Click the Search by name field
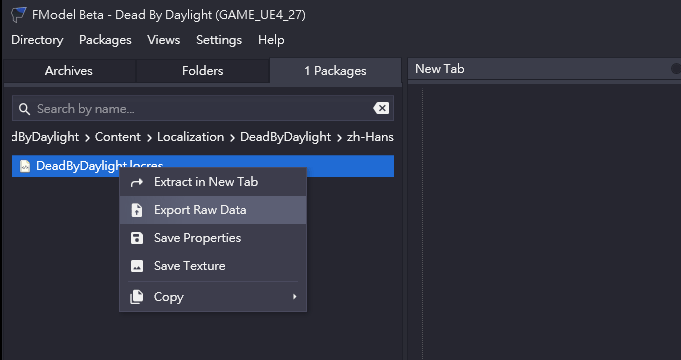 (203, 109)
